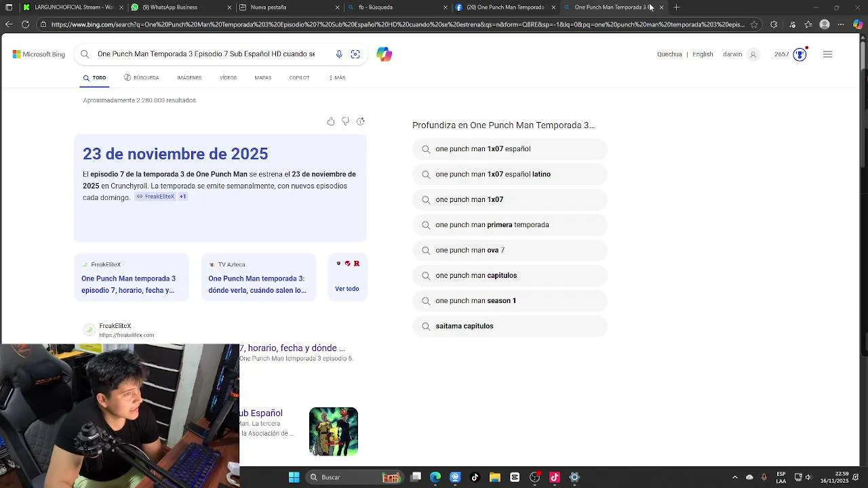Open TV Azteca dónde verla card
This screenshot has height=488, width=868.
tap(258, 278)
